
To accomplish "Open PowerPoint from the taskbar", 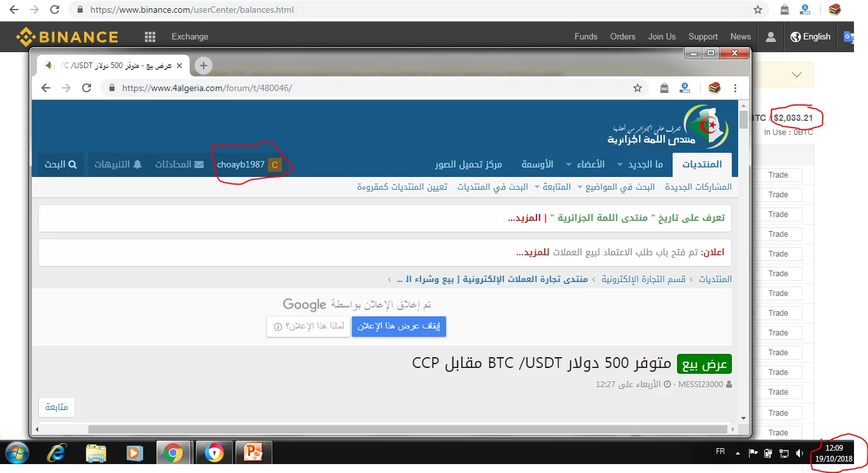I will click(x=253, y=453).
